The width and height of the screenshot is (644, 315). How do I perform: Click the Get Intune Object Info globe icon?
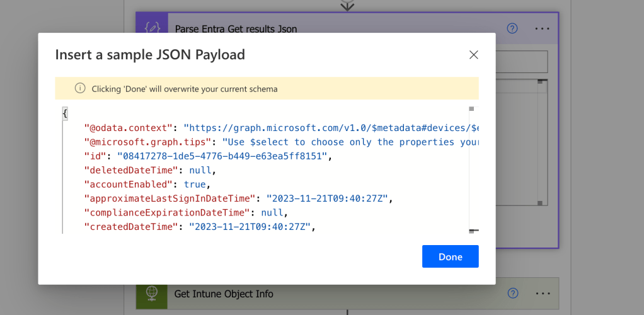(x=152, y=294)
